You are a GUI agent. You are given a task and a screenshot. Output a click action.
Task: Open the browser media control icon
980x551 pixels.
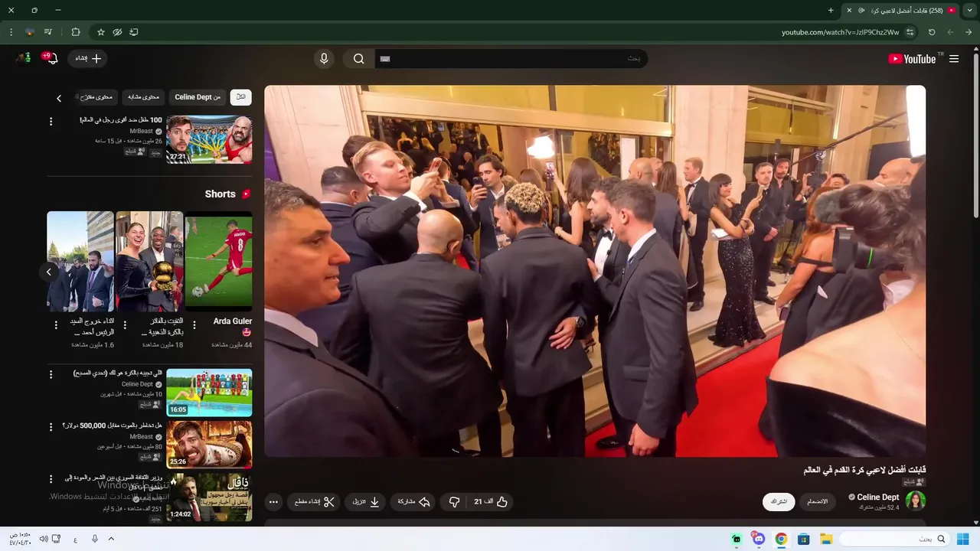click(x=47, y=32)
